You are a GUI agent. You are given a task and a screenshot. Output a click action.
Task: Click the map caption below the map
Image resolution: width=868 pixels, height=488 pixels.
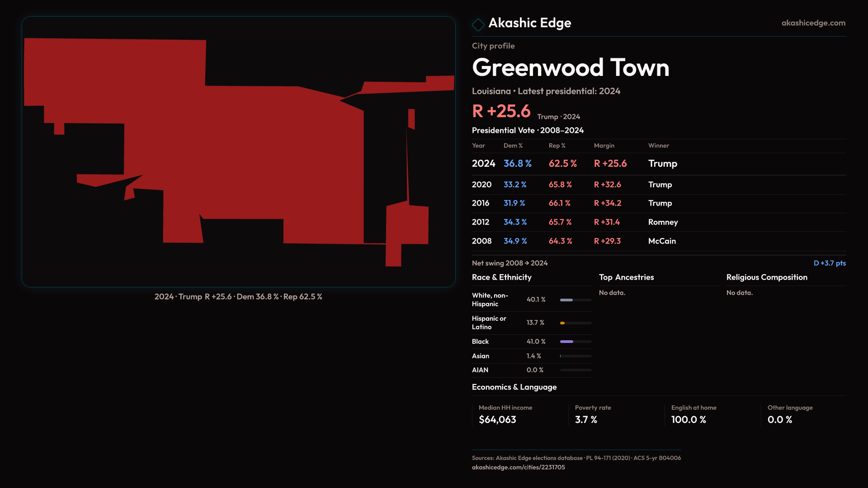point(238,297)
